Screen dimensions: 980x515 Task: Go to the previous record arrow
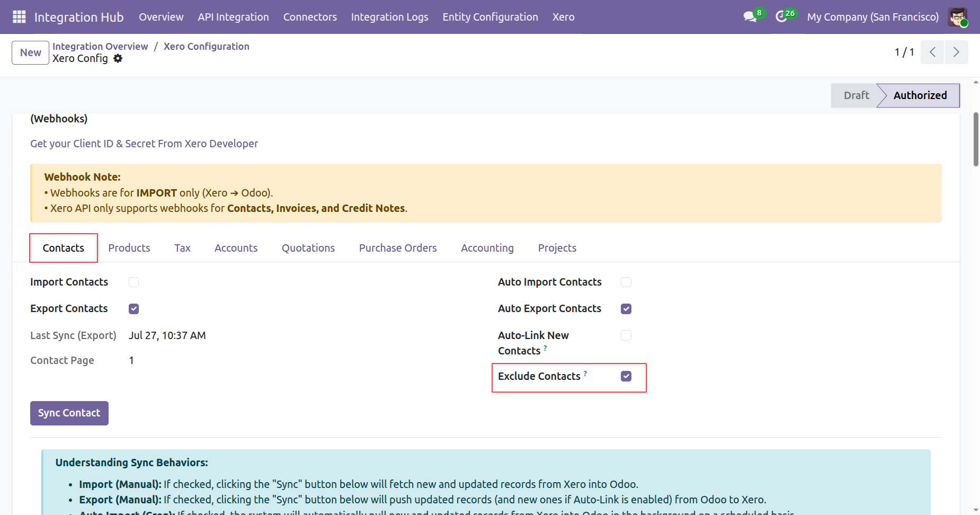[x=932, y=52]
